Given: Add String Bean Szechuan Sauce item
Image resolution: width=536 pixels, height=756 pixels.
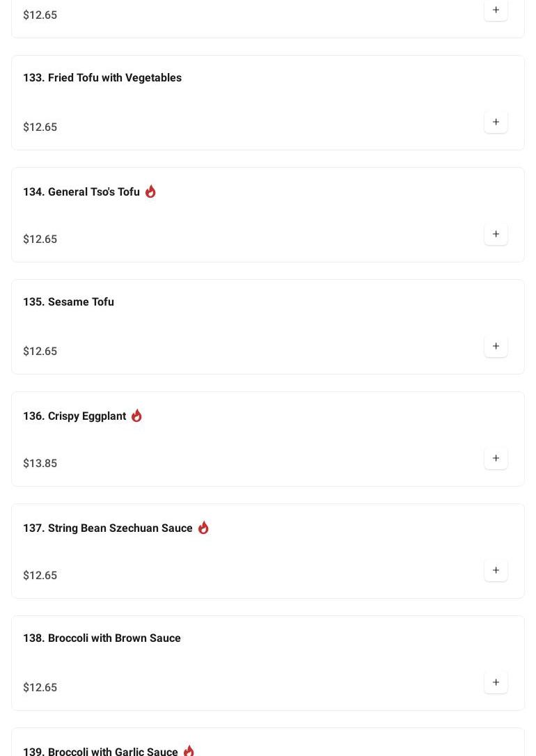Looking at the screenshot, I should pos(496,571).
